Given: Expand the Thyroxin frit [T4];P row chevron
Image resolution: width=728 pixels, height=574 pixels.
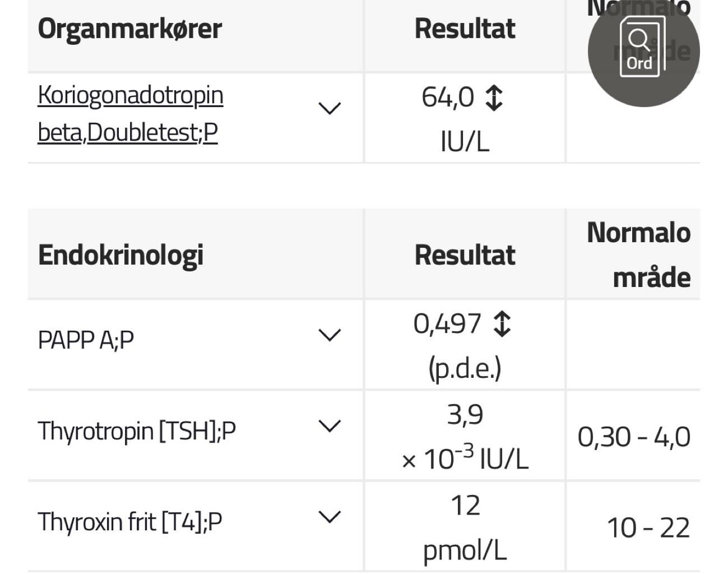Looking at the screenshot, I should coord(330,517).
